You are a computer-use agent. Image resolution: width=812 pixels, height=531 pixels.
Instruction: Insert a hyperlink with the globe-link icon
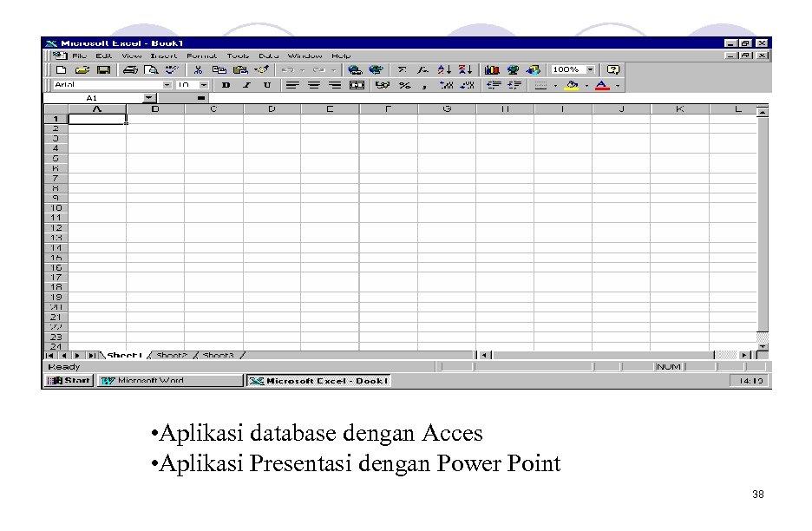[x=355, y=70]
